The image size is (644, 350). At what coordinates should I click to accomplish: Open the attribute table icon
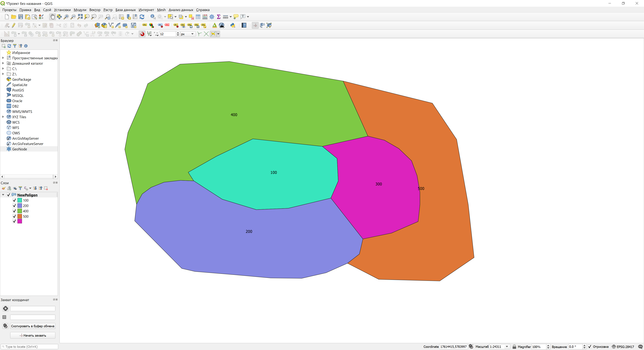[x=198, y=17]
